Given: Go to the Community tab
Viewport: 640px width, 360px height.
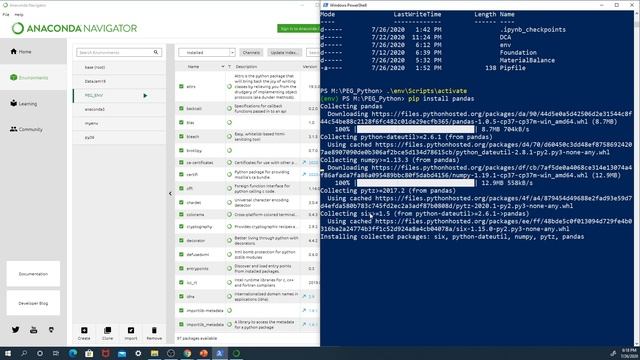Looking at the screenshot, I should (33, 129).
